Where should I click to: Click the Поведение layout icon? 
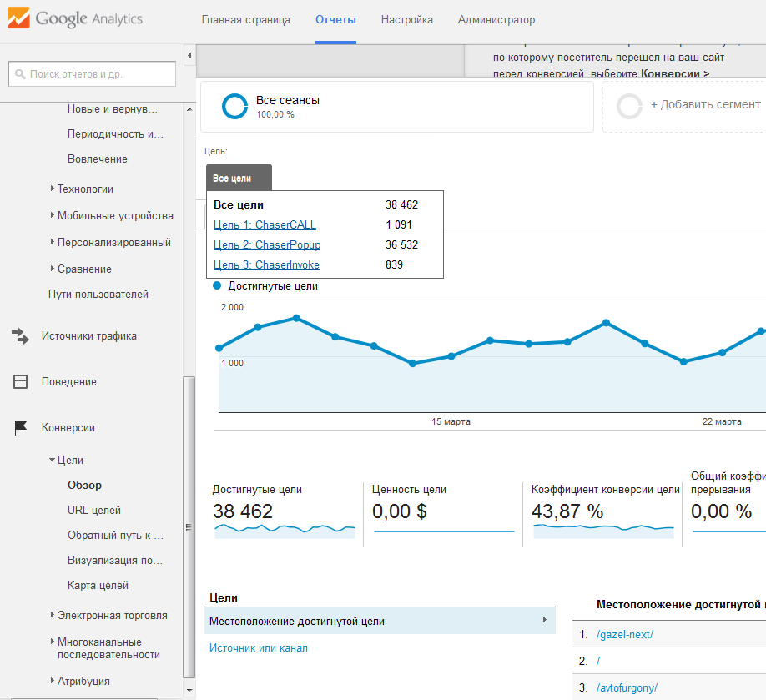(20, 381)
